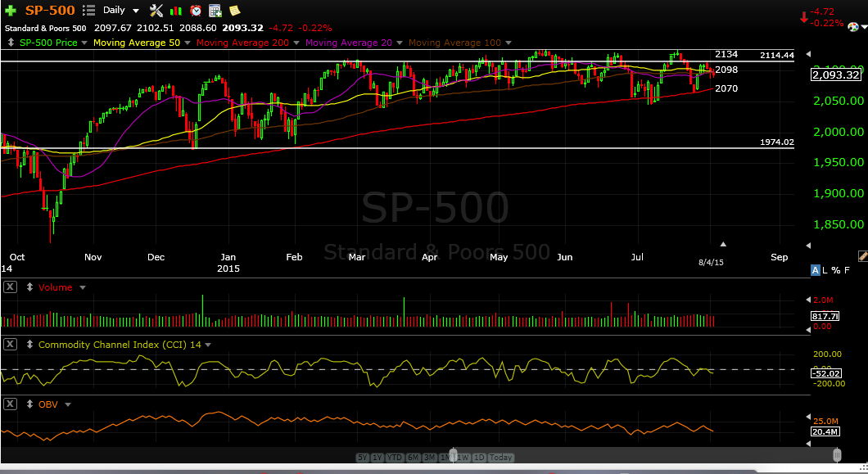This screenshot has height=474, width=868.
Task: Toggle the L log scale option
Action: [x=825, y=270]
